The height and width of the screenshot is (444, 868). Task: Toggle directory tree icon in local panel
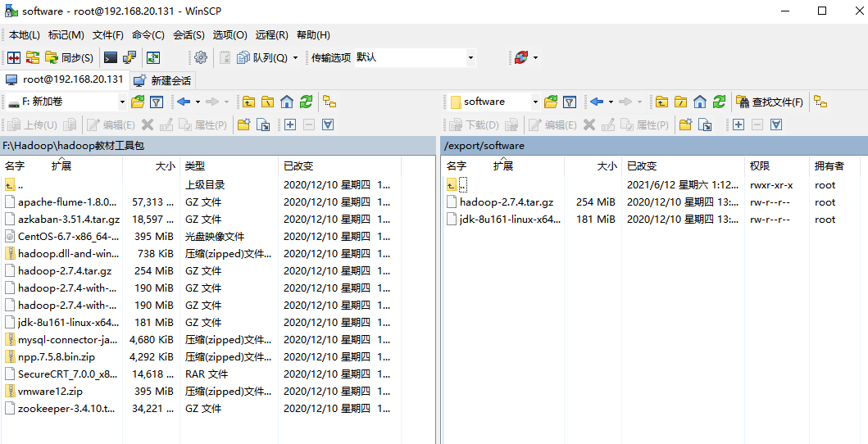pos(330,102)
